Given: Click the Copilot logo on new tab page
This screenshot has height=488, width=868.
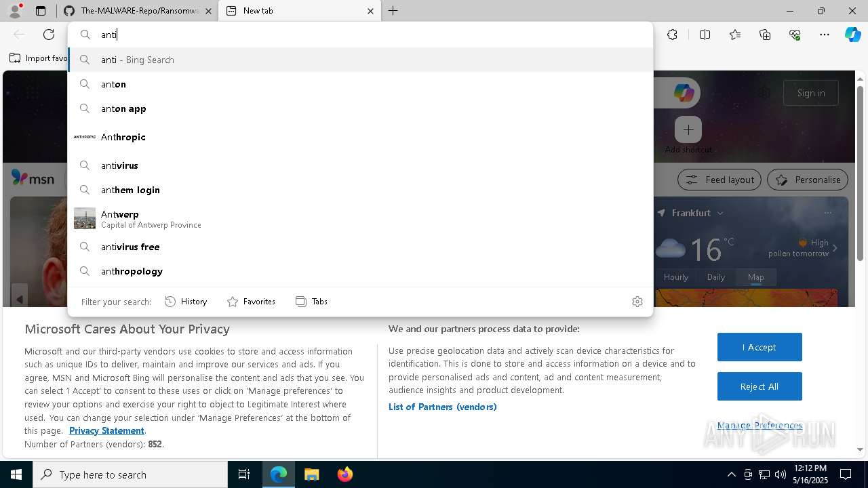Looking at the screenshot, I should point(684,93).
